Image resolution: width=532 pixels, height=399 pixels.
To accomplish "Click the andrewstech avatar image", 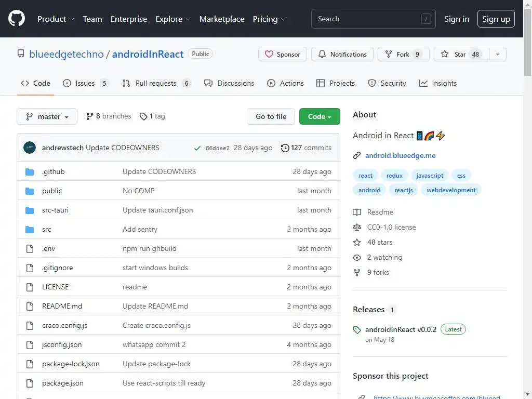I will coord(30,148).
